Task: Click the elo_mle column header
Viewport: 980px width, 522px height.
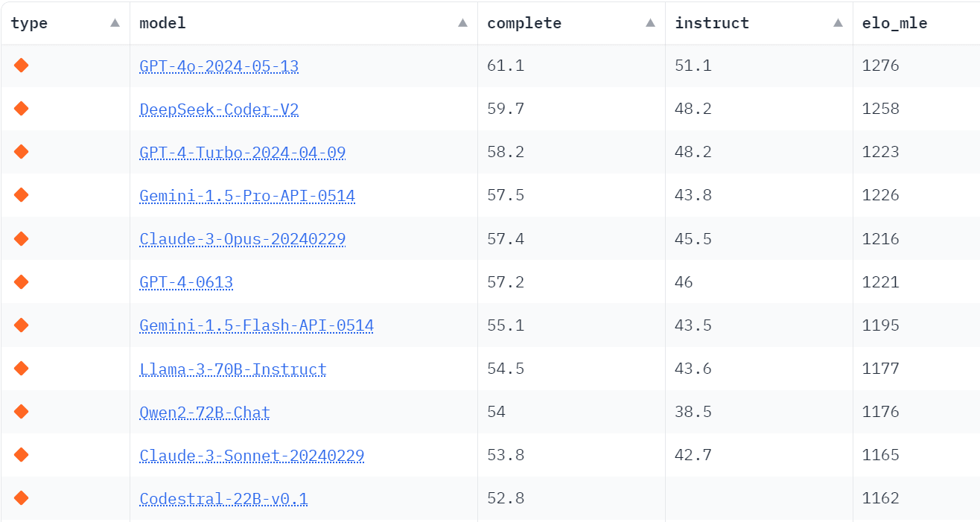Action: (x=894, y=23)
